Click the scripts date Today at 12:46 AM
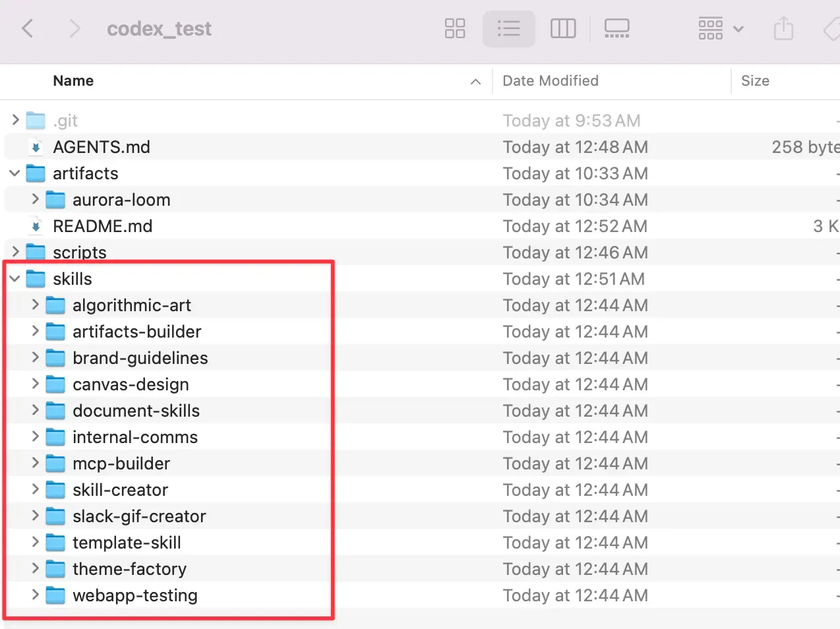Image resolution: width=840 pixels, height=629 pixels. pyautogui.click(x=576, y=253)
